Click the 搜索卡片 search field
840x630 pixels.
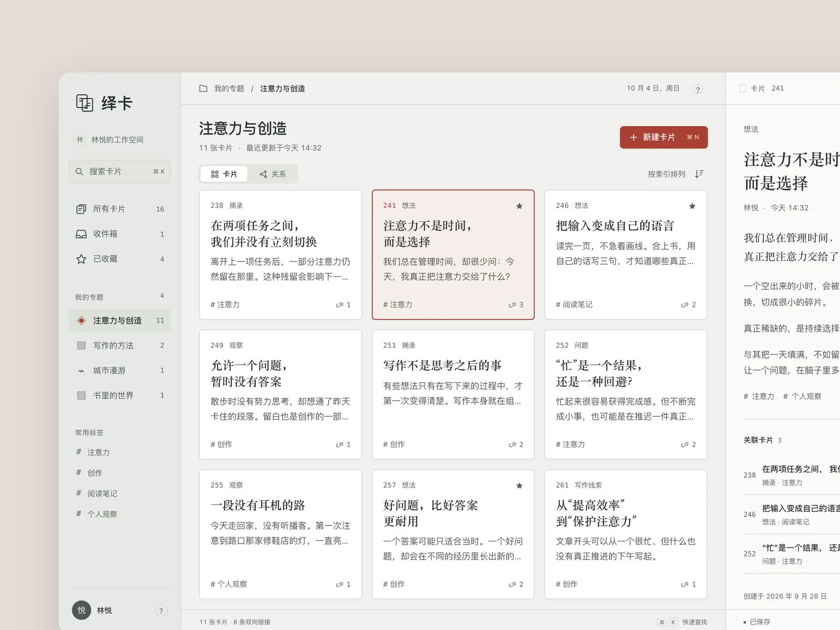coord(120,172)
